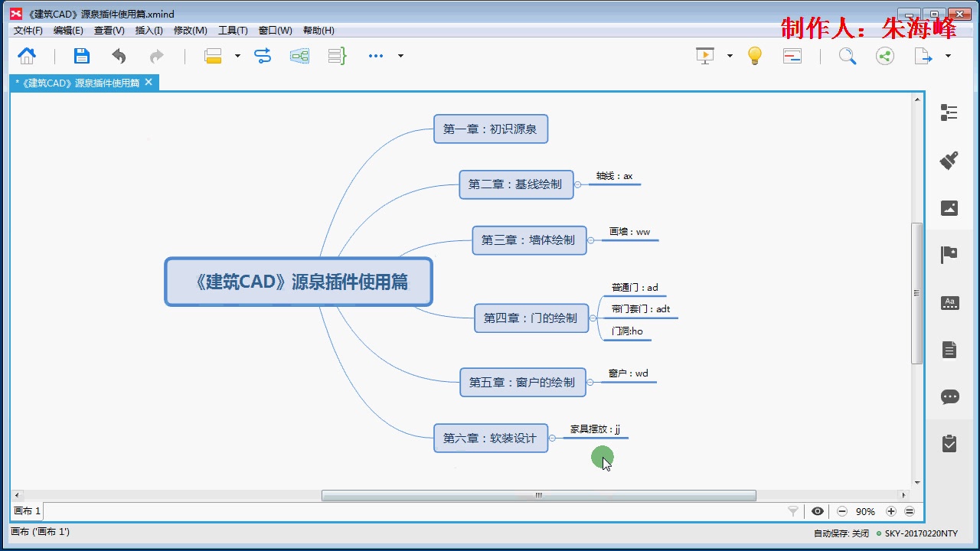Add a boundary around topics
Screen dimensions: 980x551
tap(299, 56)
